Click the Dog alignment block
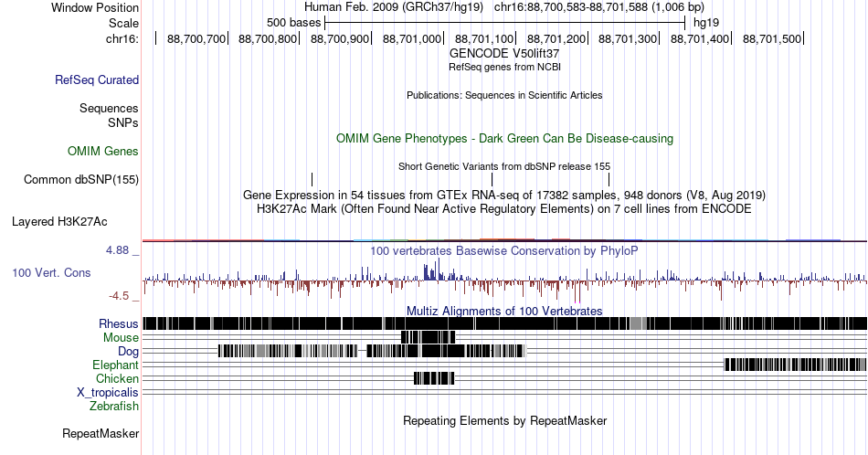The width and height of the screenshot is (868, 455). 371,350
